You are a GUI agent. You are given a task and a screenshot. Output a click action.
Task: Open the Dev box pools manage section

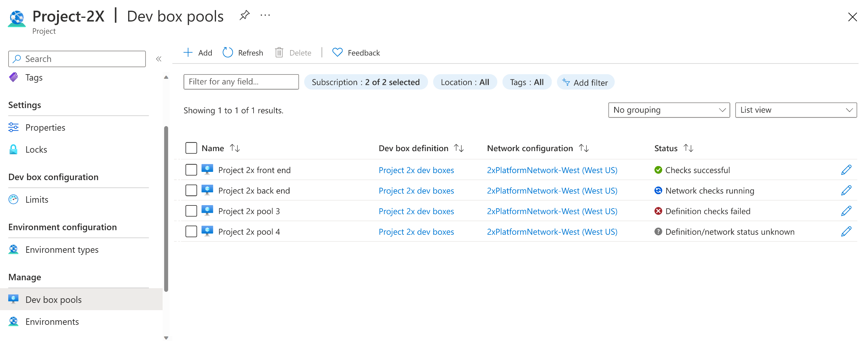tap(54, 299)
